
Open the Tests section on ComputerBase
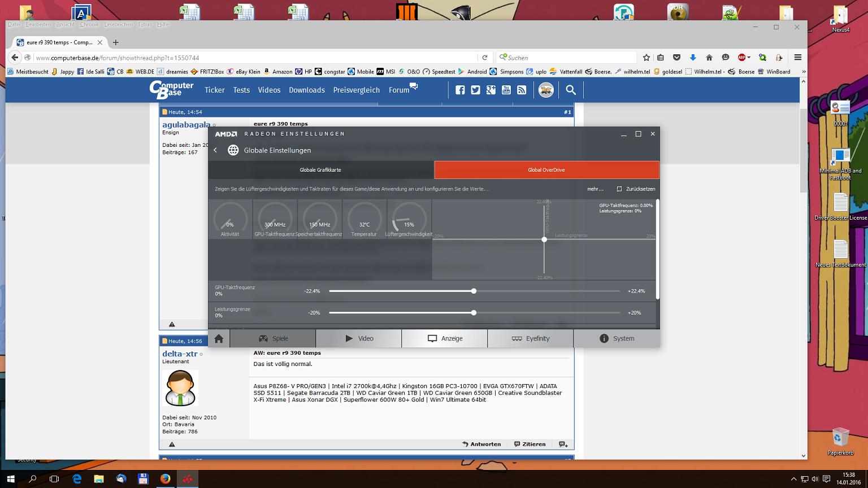click(241, 90)
